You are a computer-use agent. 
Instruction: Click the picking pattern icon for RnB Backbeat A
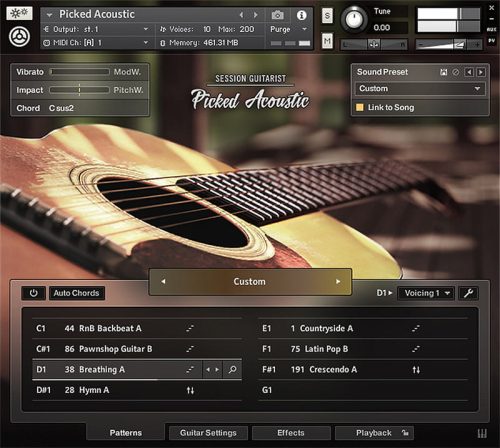(190, 329)
